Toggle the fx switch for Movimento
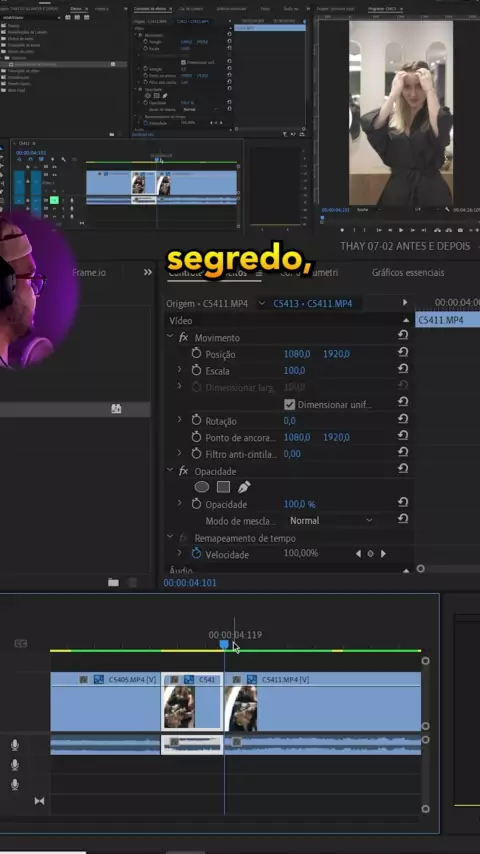The width and height of the screenshot is (480, 854). tap(184, 337)
